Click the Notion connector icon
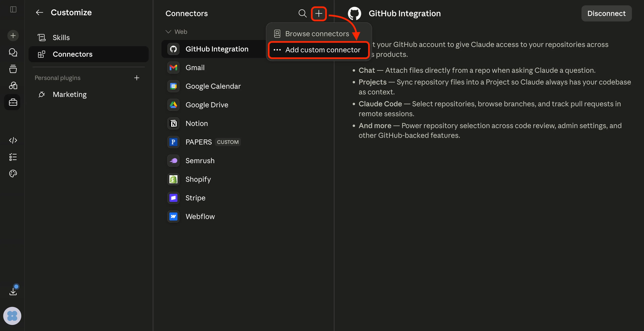The width and height of the screenshot is (644, 331). [173, 124]
